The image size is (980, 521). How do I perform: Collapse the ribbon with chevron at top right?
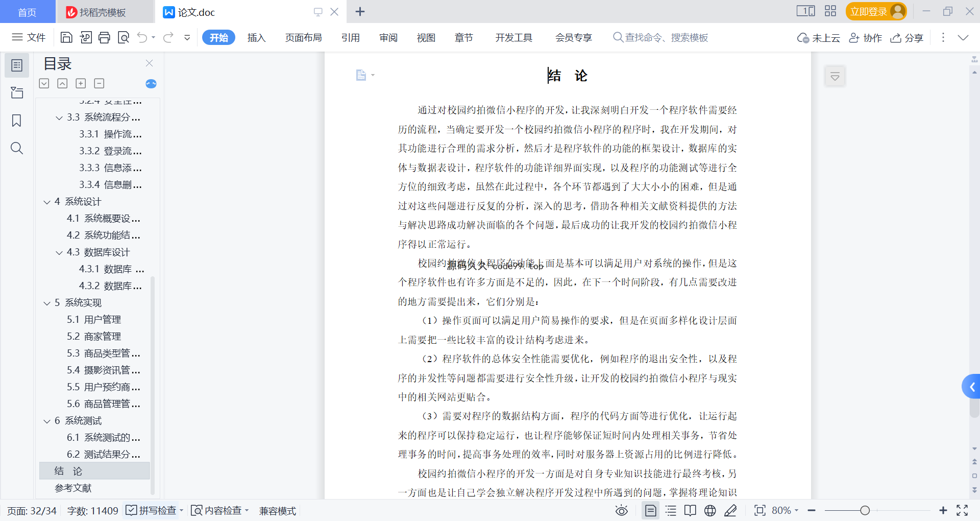[963, 37]
